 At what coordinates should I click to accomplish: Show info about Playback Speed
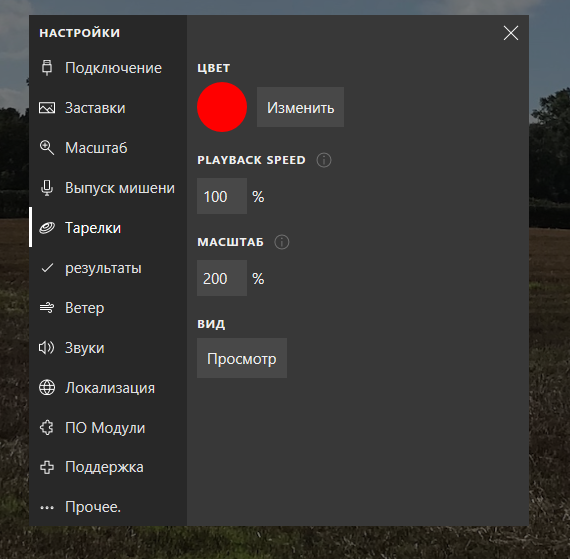(x=324, y=160)
